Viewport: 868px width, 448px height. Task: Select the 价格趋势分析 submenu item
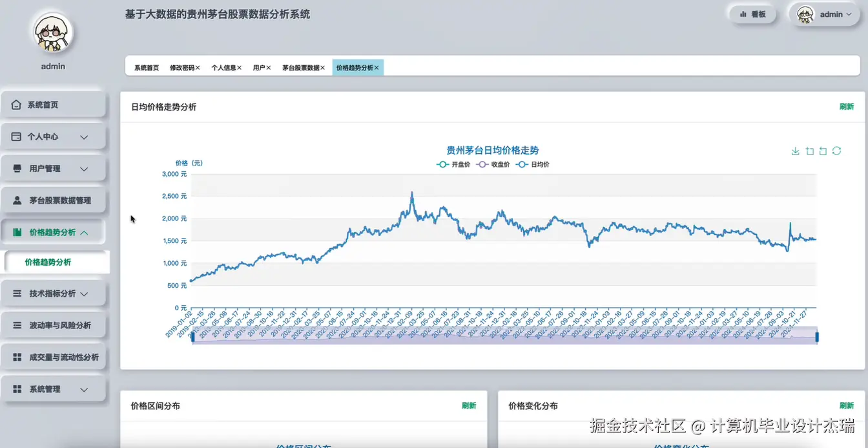pos(56,262)
